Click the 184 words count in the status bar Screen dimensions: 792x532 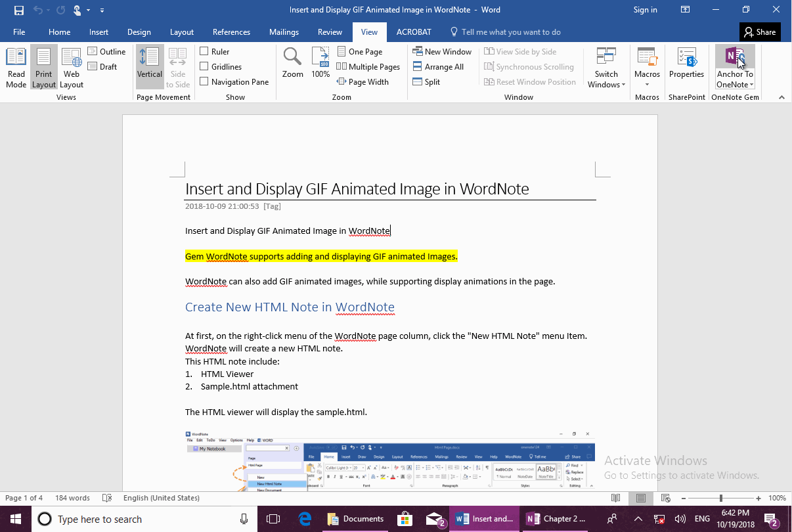(72, 499)
